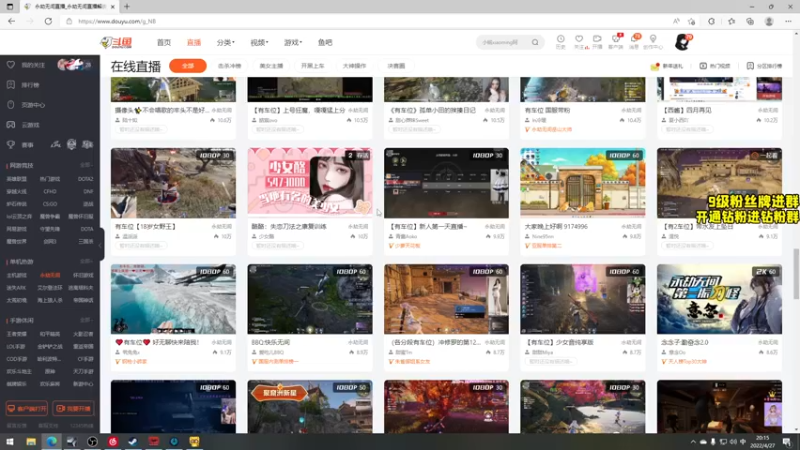
Task: Open a new browser tab
Action: pos(127,7)
